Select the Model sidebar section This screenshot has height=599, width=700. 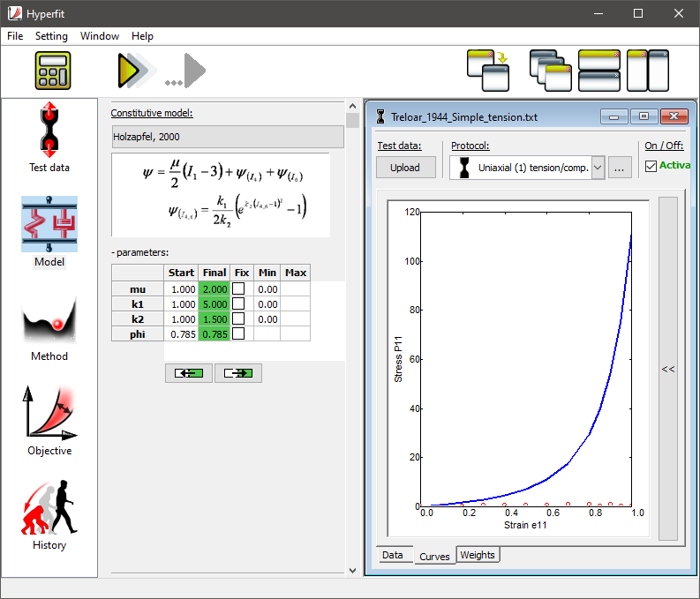(49, 231)
